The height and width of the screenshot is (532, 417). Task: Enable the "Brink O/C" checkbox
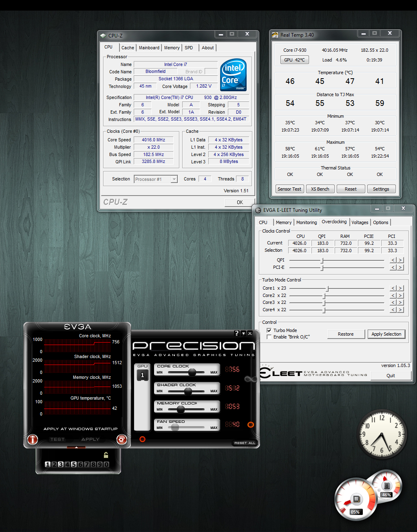(269, 337)
